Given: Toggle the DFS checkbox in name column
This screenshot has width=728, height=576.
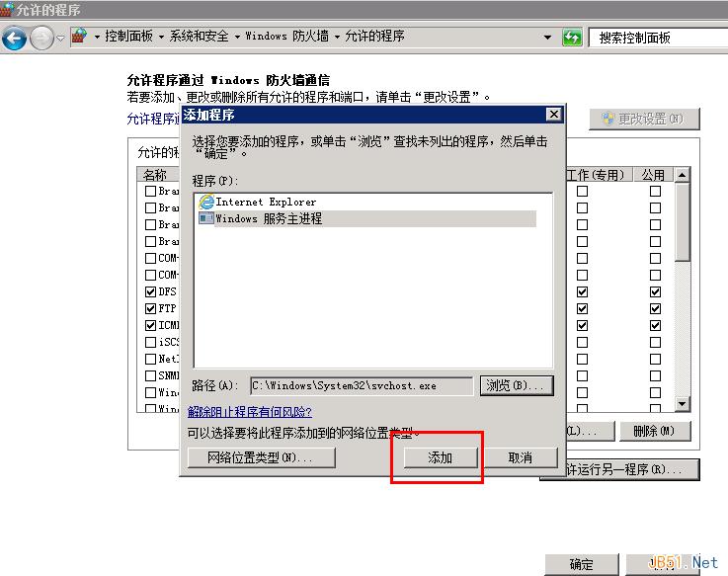Looking at the screenshot, I should click(x=150, y=292).
